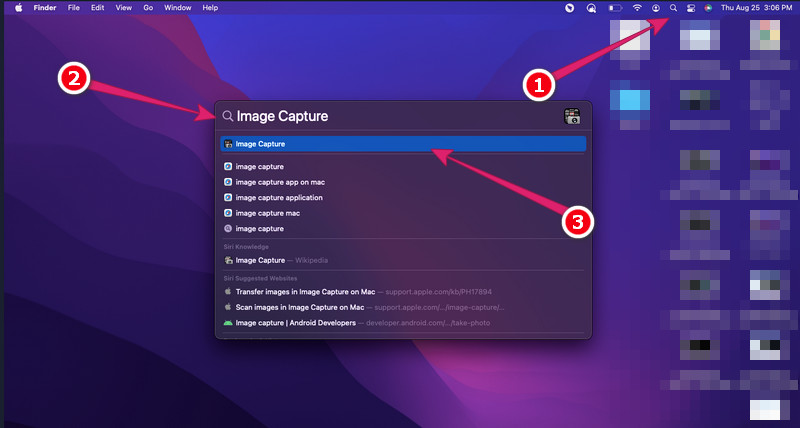The height and width of the screenshot is (428, 800).
Task: Click the icon of the highlighted Image Capture result
Action: [228, 144]
